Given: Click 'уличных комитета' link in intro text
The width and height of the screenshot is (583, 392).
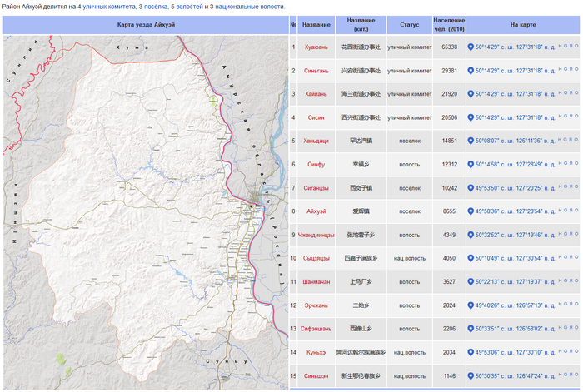Looking at the screenshot, I should [108, 7].
